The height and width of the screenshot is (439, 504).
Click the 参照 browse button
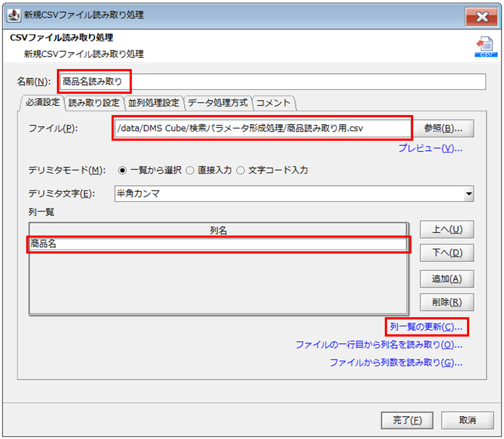click(443, 129)
